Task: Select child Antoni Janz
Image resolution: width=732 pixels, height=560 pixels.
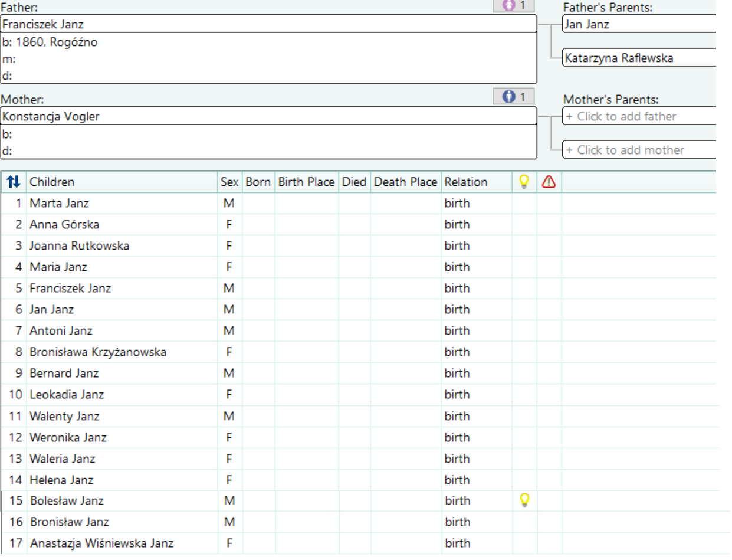Action: (x=61, y=331)
